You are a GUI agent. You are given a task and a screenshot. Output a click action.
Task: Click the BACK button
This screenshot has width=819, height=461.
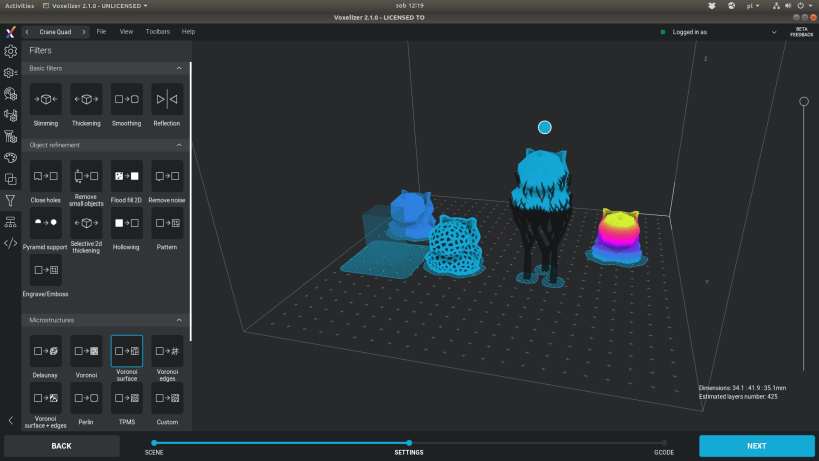[62, 446]
